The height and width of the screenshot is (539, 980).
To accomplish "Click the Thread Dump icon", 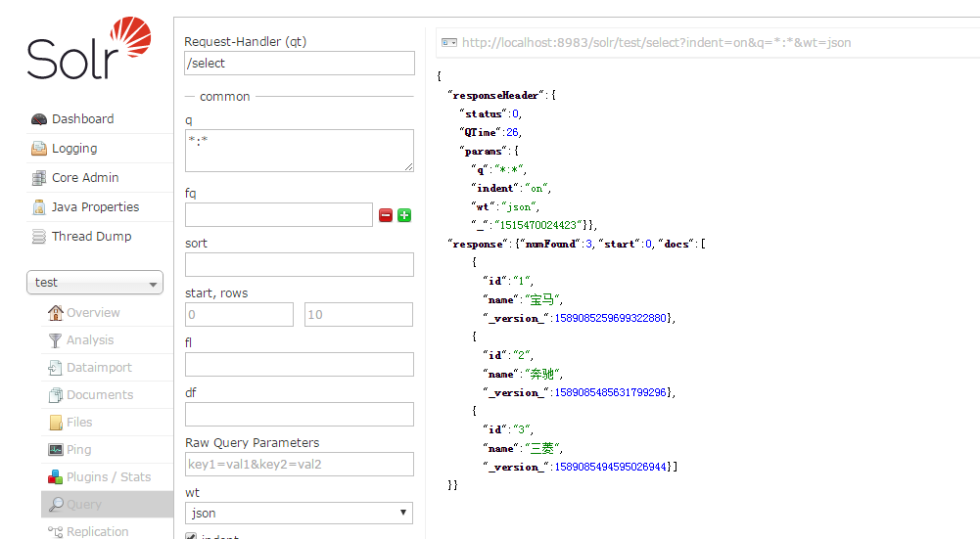I will tap(39, 237).
